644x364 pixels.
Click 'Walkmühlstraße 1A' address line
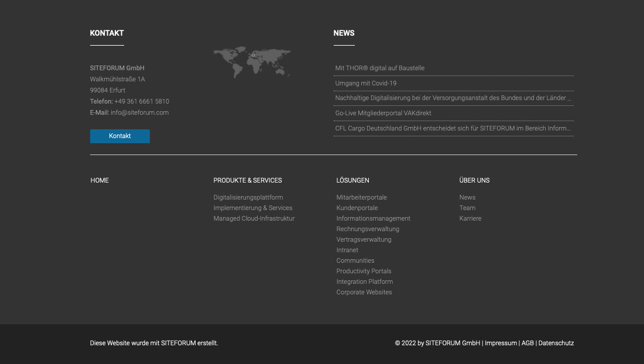pyautogui.click(x=118, y=79)
